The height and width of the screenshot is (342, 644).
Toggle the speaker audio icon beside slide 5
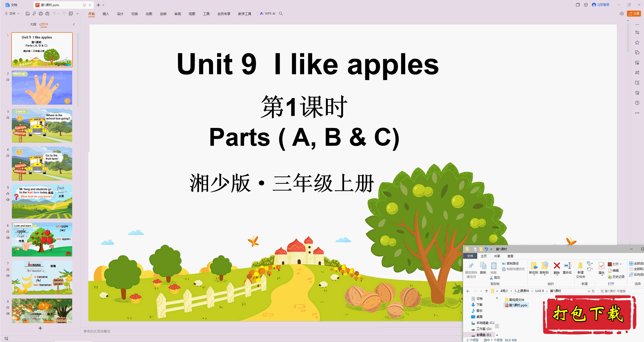pyautogui.click(x=8, y=200)
